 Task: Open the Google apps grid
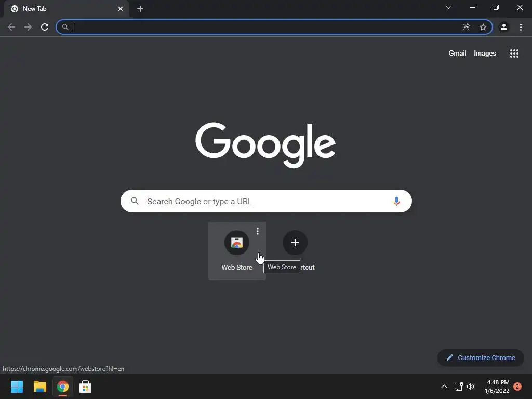514,54
